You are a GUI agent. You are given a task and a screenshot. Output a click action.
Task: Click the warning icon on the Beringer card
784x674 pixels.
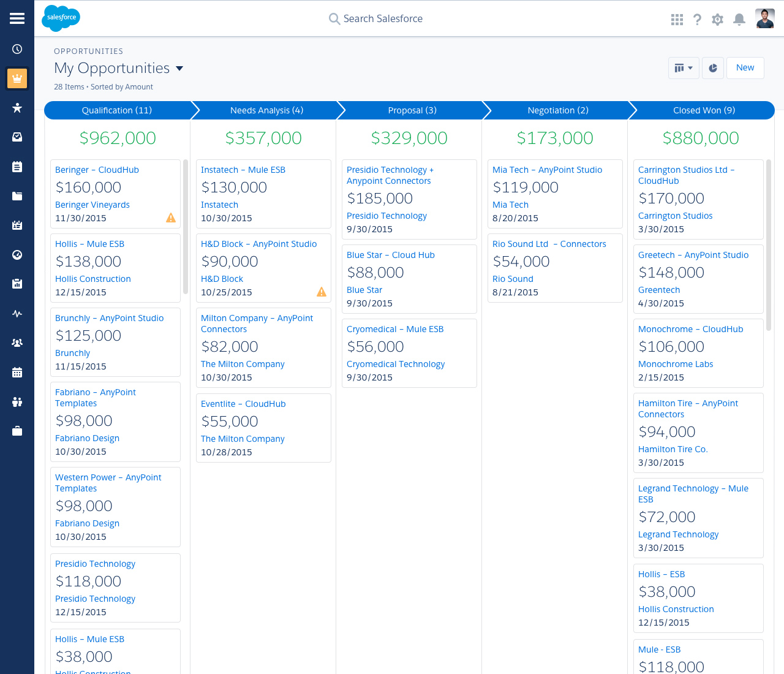point(170,218)
